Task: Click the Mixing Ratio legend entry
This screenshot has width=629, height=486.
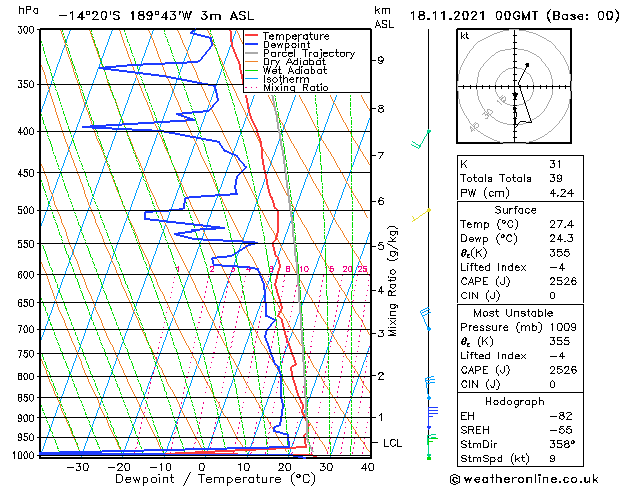Action: [x=287, y=88]
